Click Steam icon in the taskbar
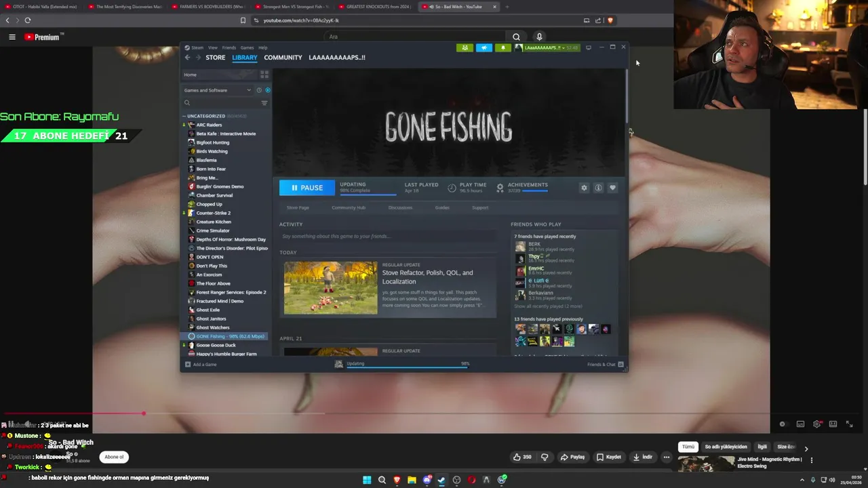The height and width of the screenshot is (488, 868). (x=441, y=480)
